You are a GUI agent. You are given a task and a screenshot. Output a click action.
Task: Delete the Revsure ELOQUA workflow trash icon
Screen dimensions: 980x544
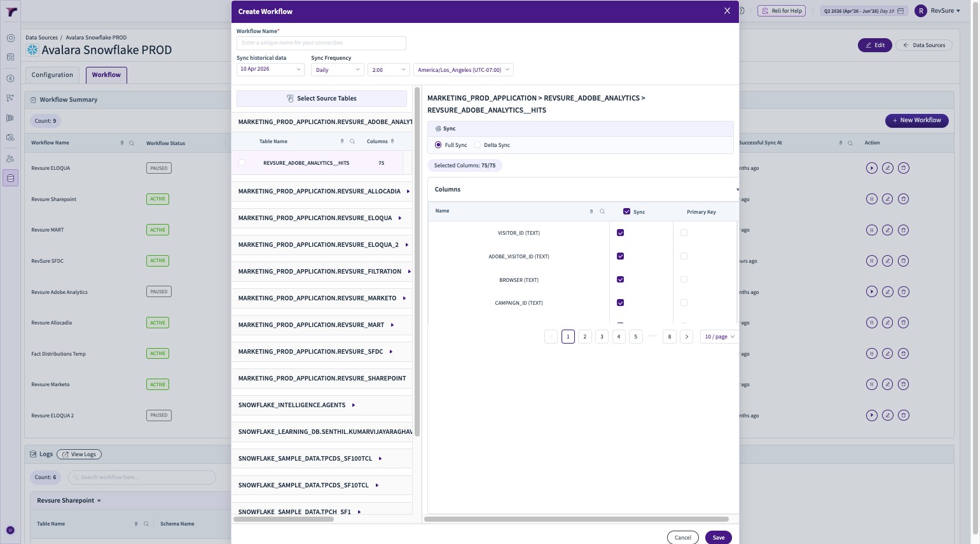click(903, 168)
